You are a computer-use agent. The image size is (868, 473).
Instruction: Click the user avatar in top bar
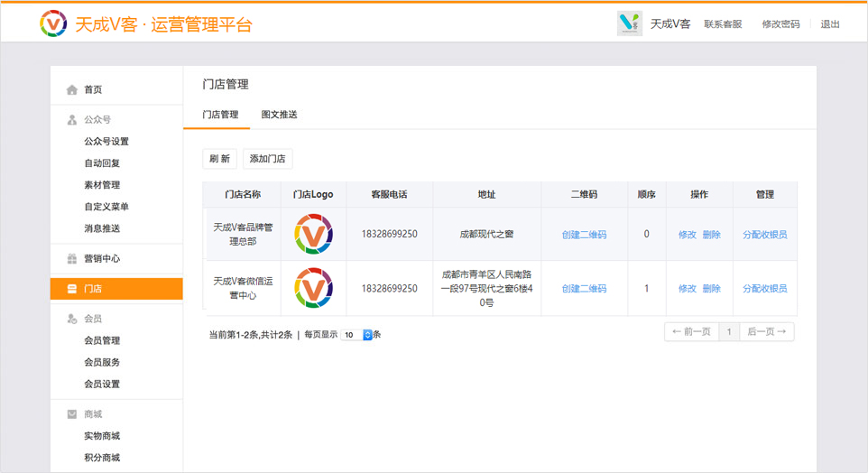pyautogui.click(x=629, y=24)
